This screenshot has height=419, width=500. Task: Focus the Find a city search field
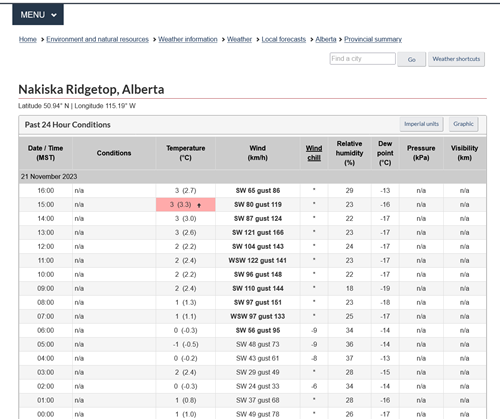click(x=363, y=59)
